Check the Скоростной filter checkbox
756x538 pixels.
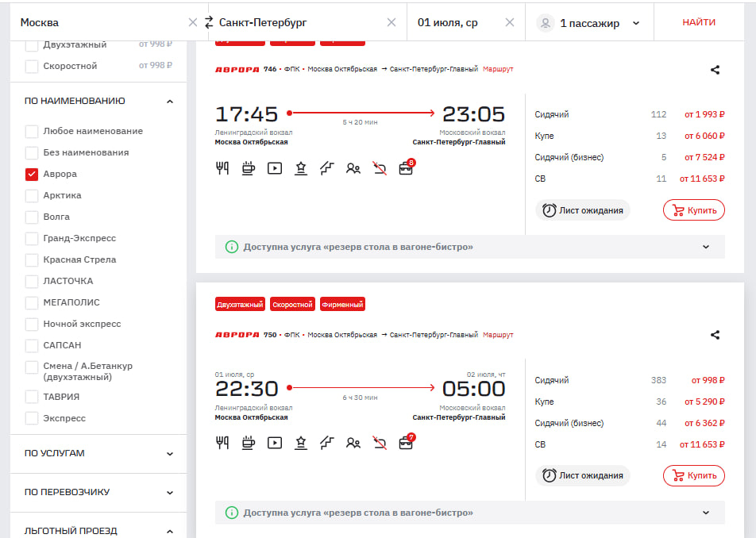pyautogui.click(x=31, y=66)
